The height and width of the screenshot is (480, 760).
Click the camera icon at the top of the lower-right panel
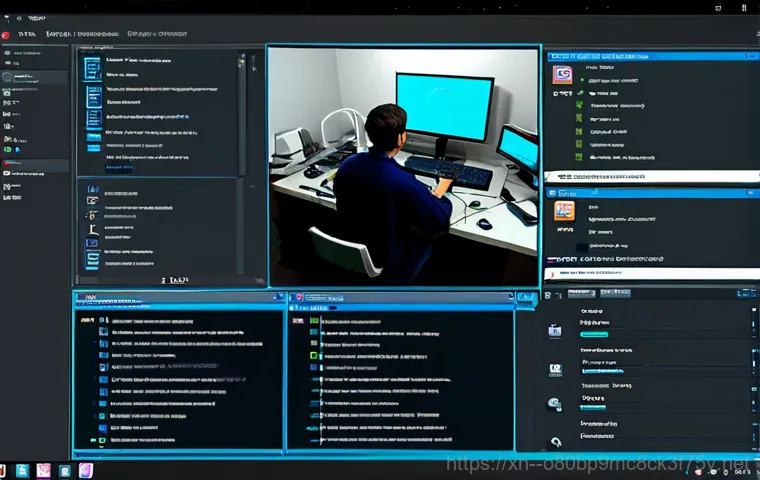pyautogui.click(x=555, y=329)
